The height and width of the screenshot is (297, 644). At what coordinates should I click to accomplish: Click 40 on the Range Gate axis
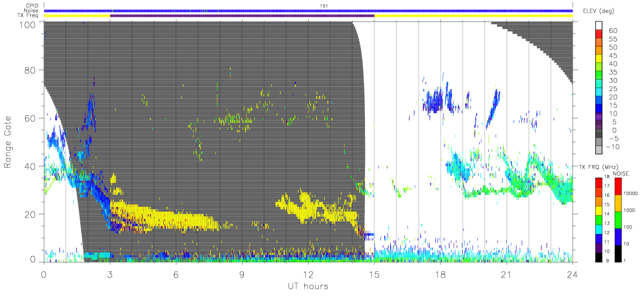click(x=29, y=167)
